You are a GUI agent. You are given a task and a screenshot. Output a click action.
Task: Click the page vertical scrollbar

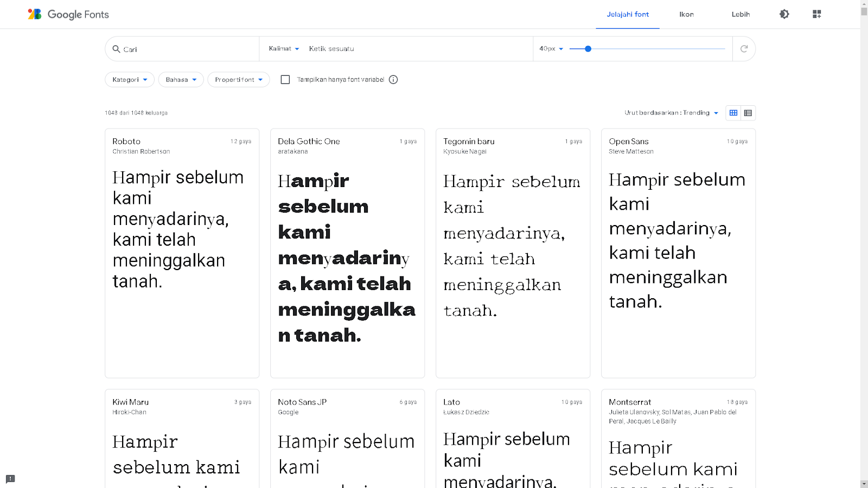point(864,244)
